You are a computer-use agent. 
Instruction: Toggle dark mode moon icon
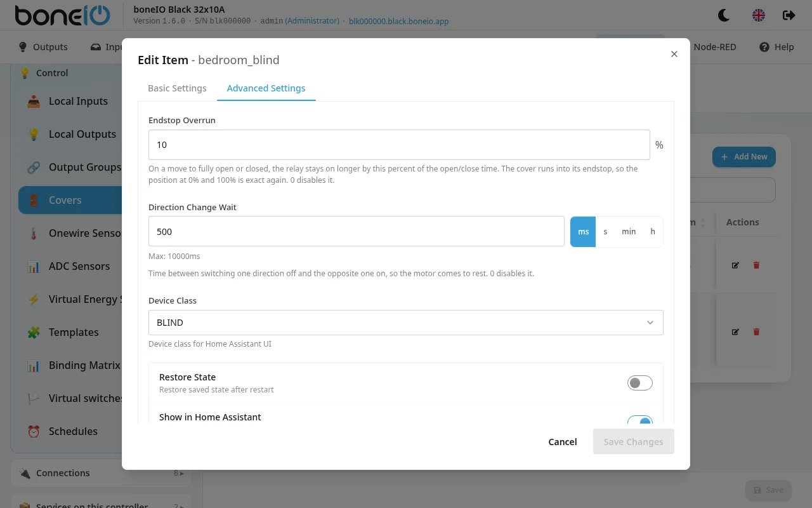click(724, 15)
